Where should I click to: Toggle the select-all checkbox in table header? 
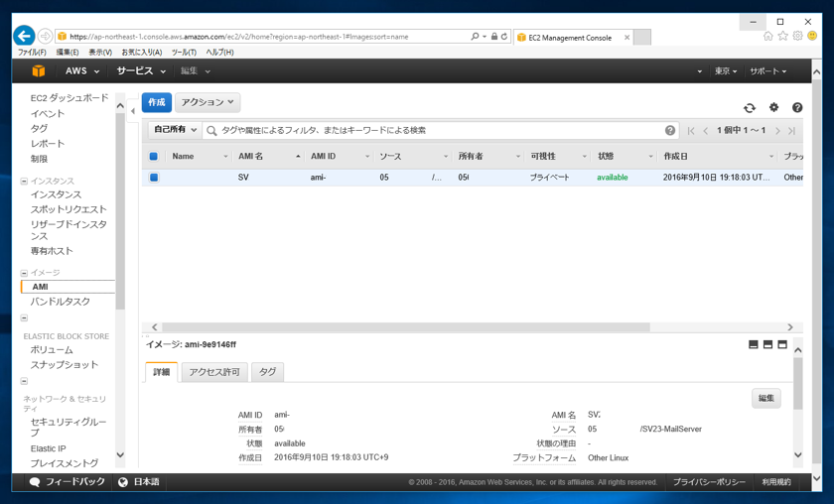154,157
